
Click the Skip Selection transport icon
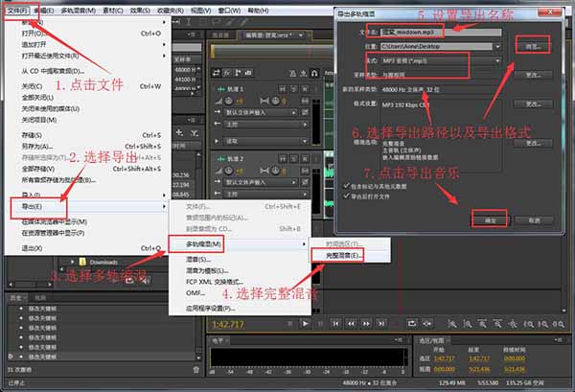coord(426,323)
